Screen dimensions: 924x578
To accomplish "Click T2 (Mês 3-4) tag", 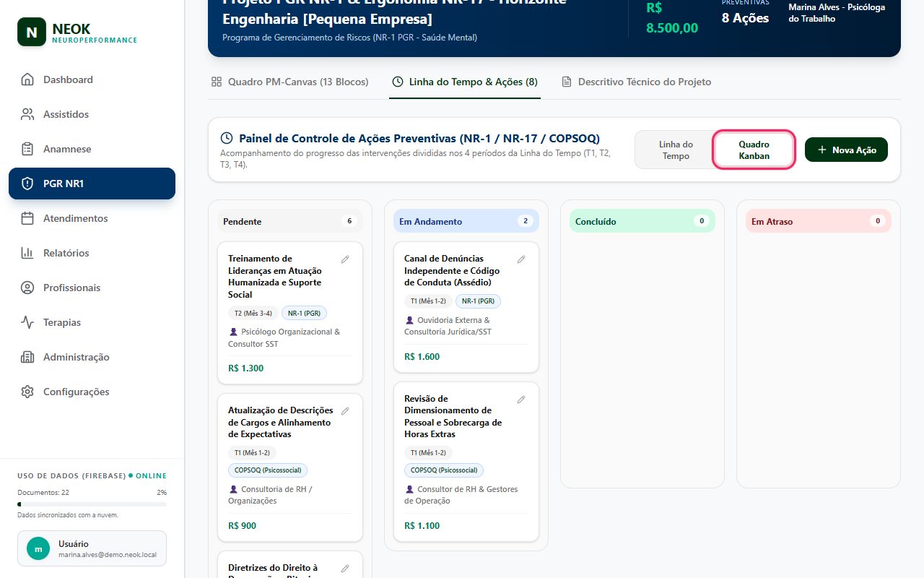I will click(253, 313).
